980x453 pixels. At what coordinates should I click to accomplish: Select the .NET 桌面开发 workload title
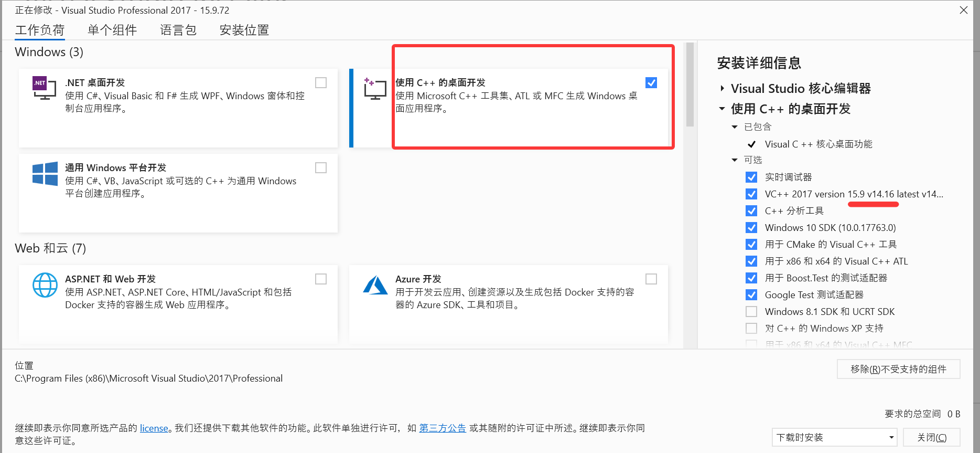coord(95,83)
